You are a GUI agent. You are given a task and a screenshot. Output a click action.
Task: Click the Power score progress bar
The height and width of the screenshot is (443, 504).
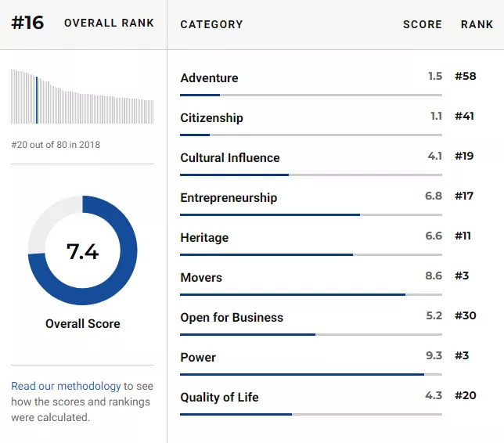310,374
